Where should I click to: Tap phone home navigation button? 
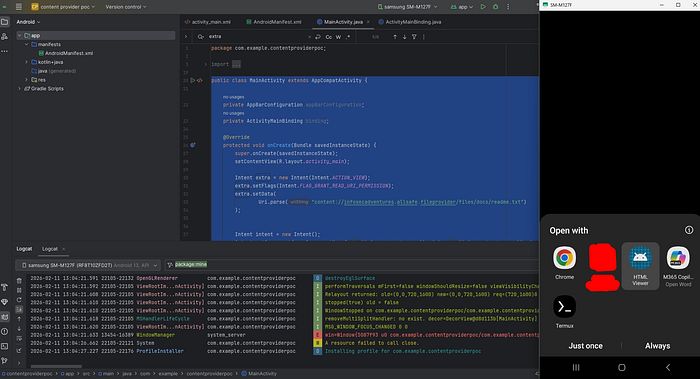[x=621, y=367]
